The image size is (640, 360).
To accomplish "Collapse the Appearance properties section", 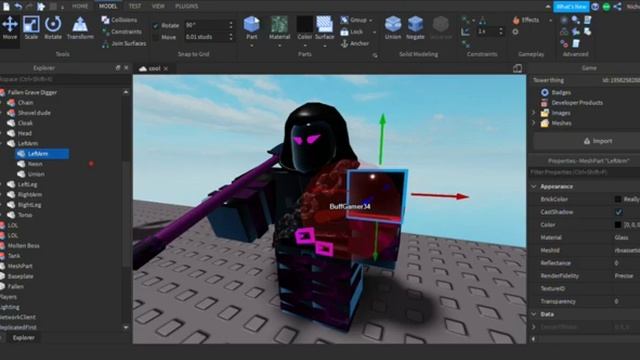I will click(x=534, y=187).
